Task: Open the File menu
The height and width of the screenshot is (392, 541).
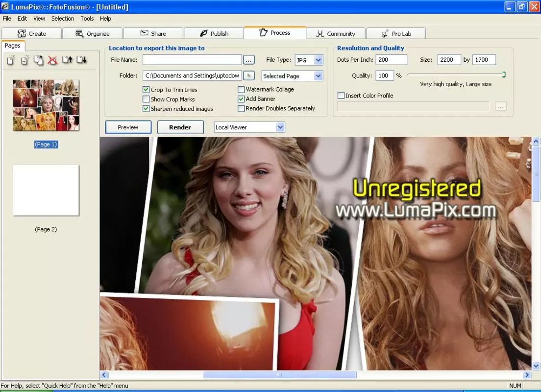Action: coord(7,19)
